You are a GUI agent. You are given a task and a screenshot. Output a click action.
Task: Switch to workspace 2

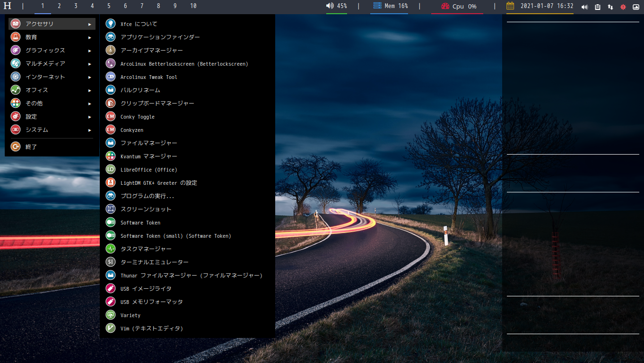coord(59,6)
